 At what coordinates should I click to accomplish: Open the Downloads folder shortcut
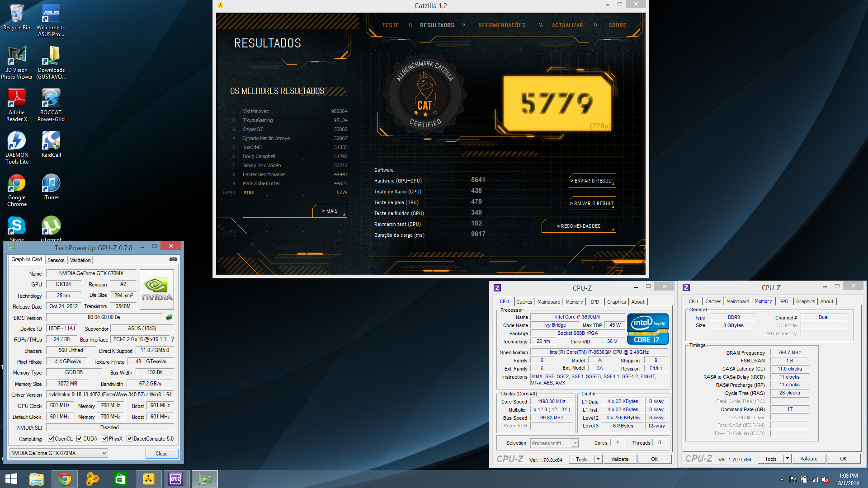pyautogui.click(x=51, y=62)
